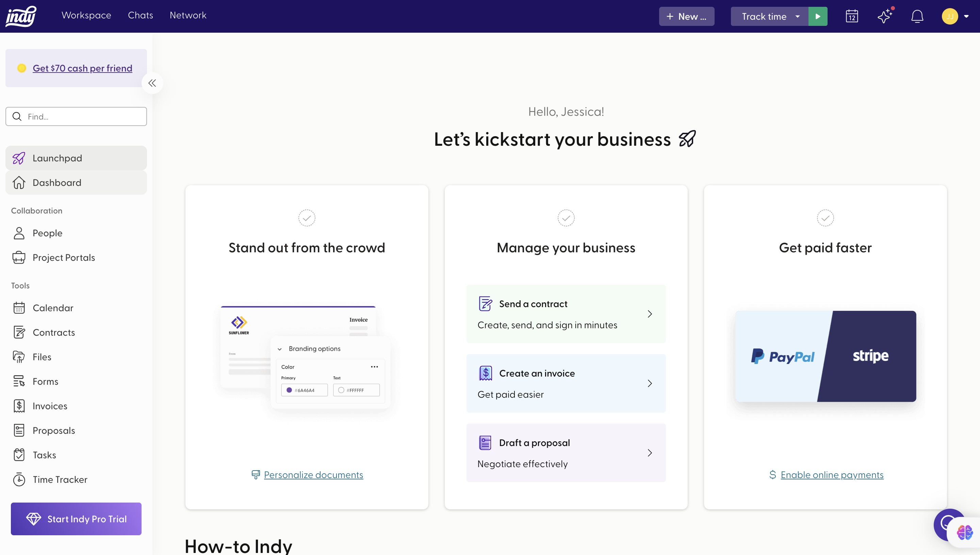Open the notifications bell
The height and width of the screenshot is (555, 980).
point(917,16)
